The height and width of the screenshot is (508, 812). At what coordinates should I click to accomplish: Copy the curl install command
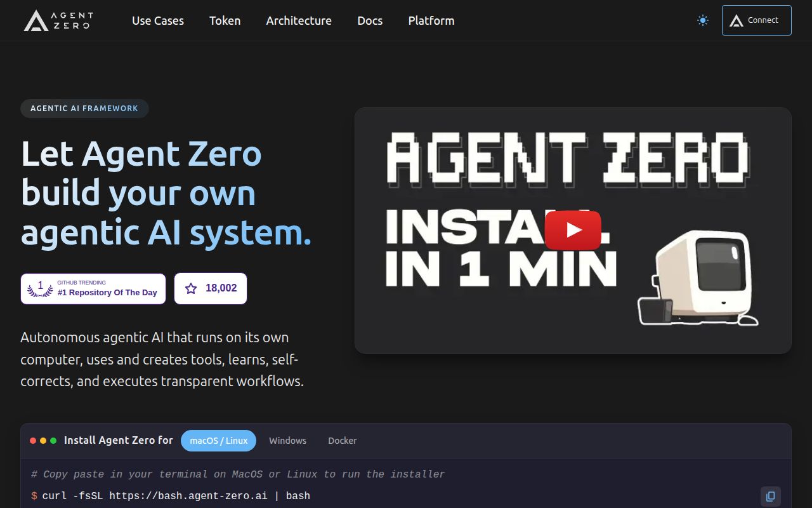pos(771,497)
